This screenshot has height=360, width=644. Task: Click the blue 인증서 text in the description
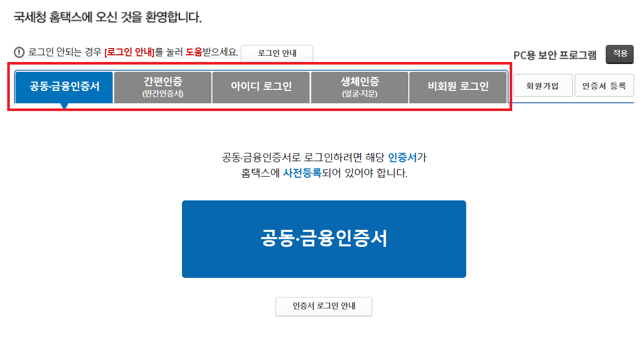coord(403,156)
